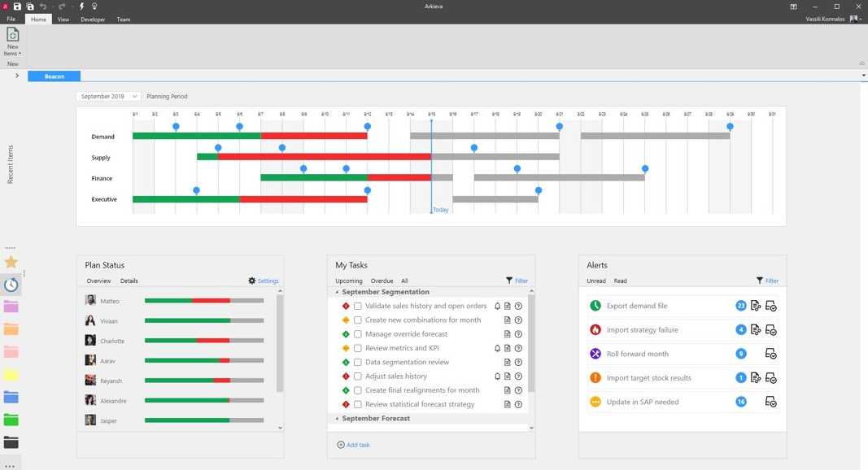Select the Overdue tab in My Tasks
This screenshot has width=868, height=470.
[x=382, y=281]
